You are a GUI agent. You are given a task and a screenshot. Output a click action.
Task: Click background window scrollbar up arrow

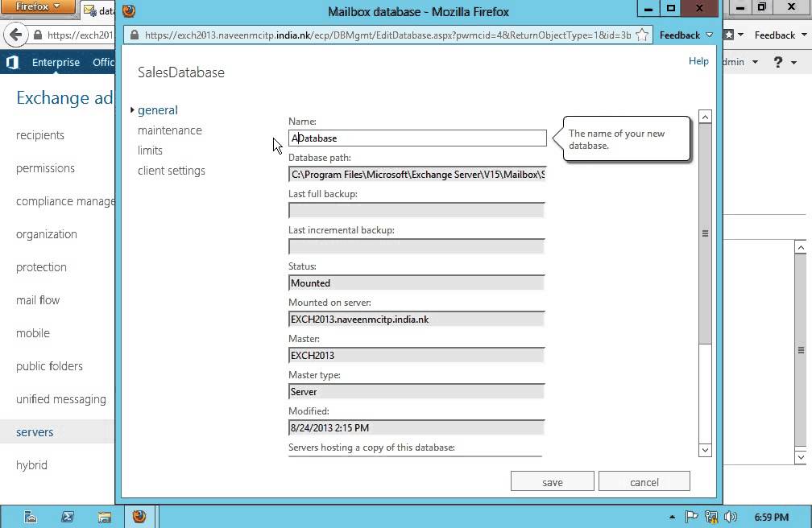point(801,247)
